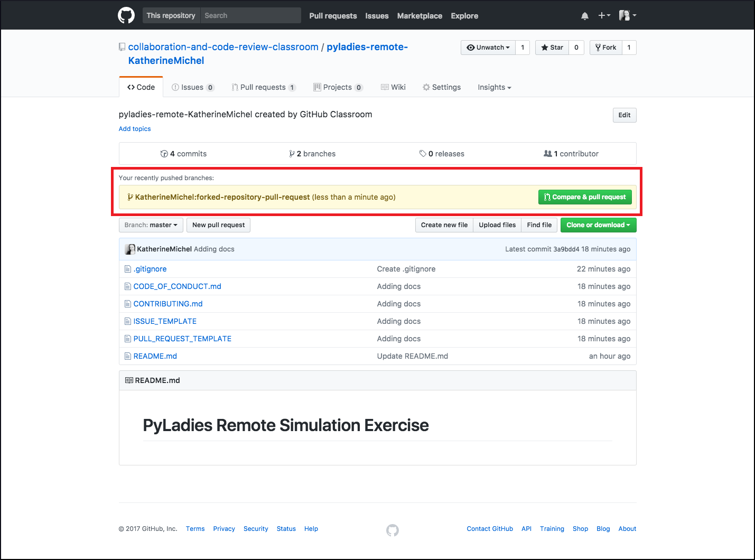Open the user avatar profile menu

[x=627, y=15]
